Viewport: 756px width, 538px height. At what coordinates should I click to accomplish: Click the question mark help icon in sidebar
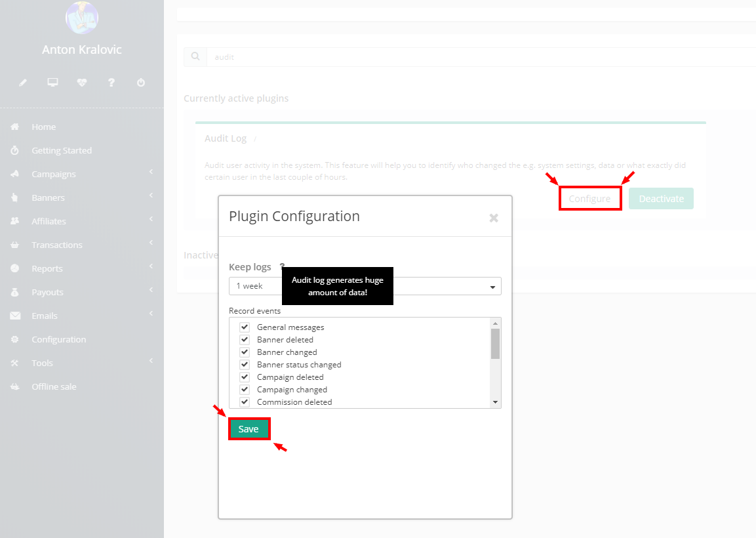tap(111, 83)
